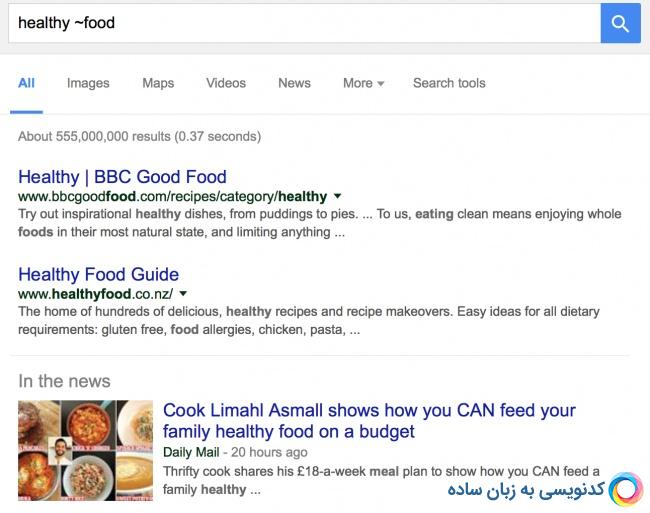Switch to the Images tab
The image size is (650, 513).
pos(88,83)
